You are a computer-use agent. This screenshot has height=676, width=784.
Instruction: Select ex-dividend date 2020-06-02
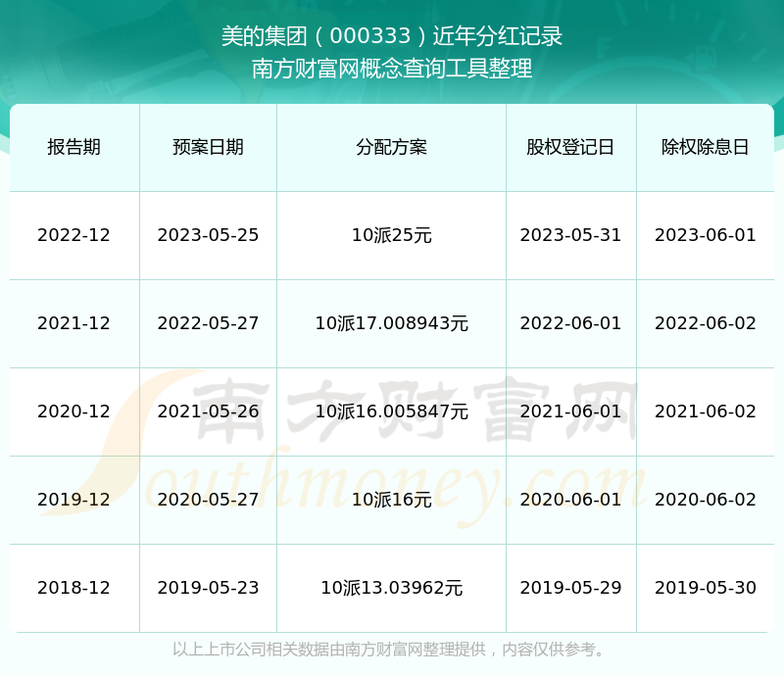click(705, 499)
